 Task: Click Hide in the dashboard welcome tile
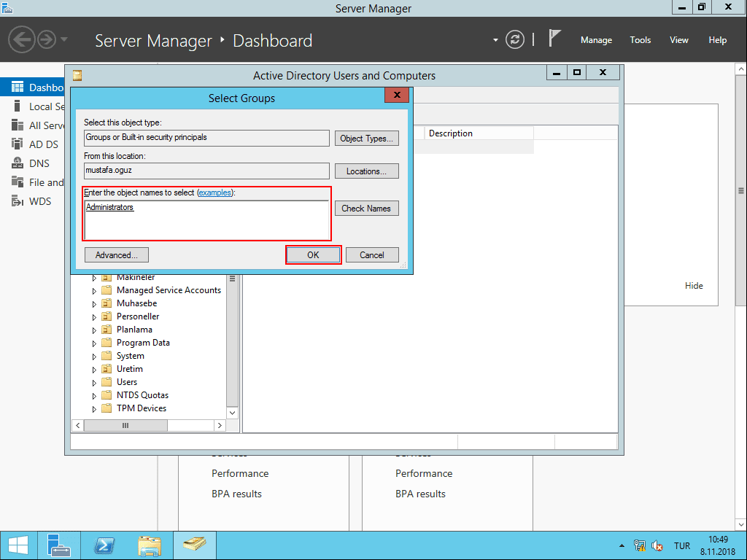point(694,286)
